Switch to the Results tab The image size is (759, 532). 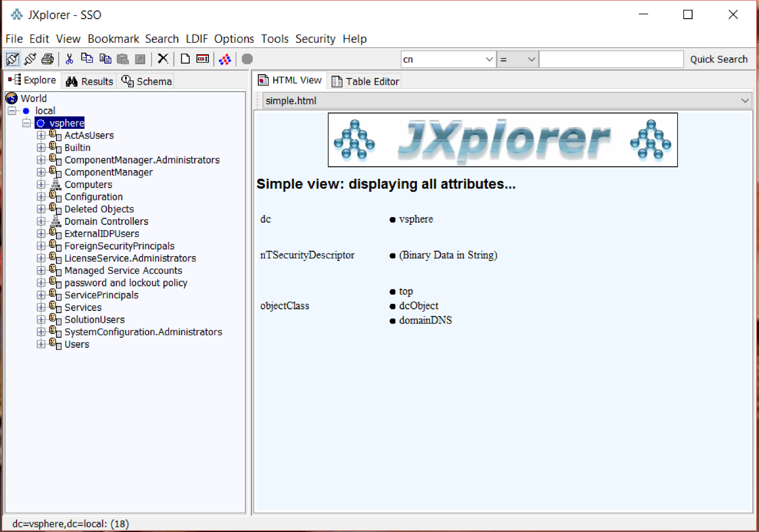pos(89,81)
